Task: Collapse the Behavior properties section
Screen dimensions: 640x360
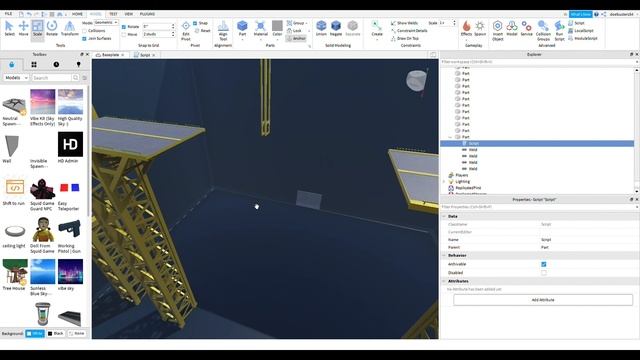Action: click(444, 256)
